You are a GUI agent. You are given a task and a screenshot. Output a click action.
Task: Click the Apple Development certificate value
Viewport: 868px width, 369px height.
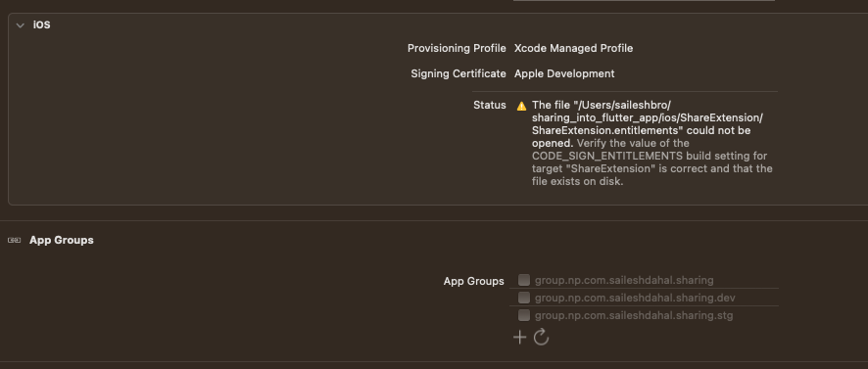point(564,73)
